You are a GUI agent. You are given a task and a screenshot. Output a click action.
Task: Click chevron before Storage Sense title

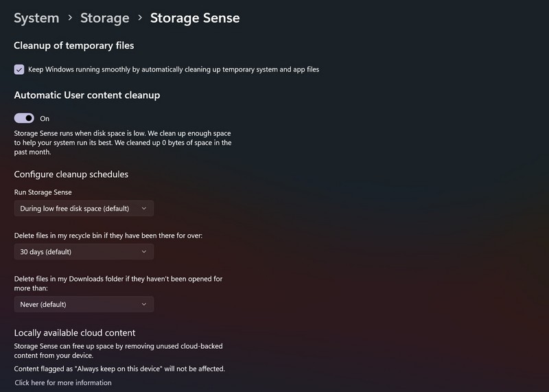click(x=140, y=19)
